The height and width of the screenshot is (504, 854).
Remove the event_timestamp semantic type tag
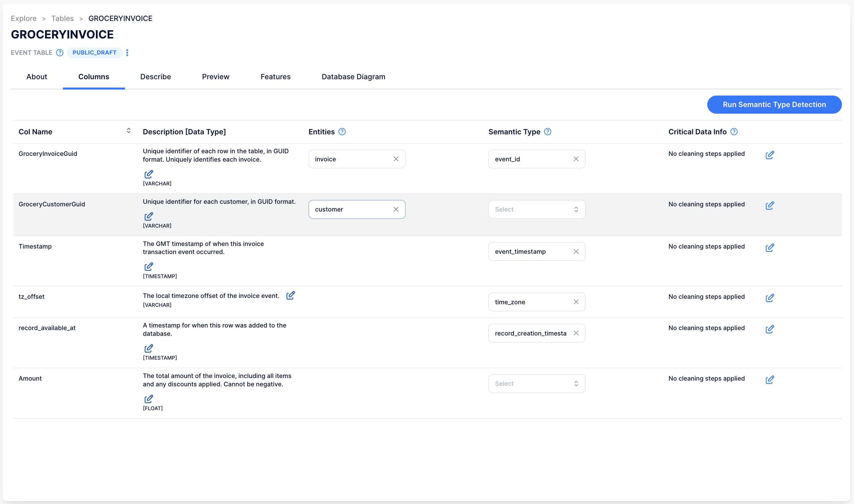tap(575, 251)
